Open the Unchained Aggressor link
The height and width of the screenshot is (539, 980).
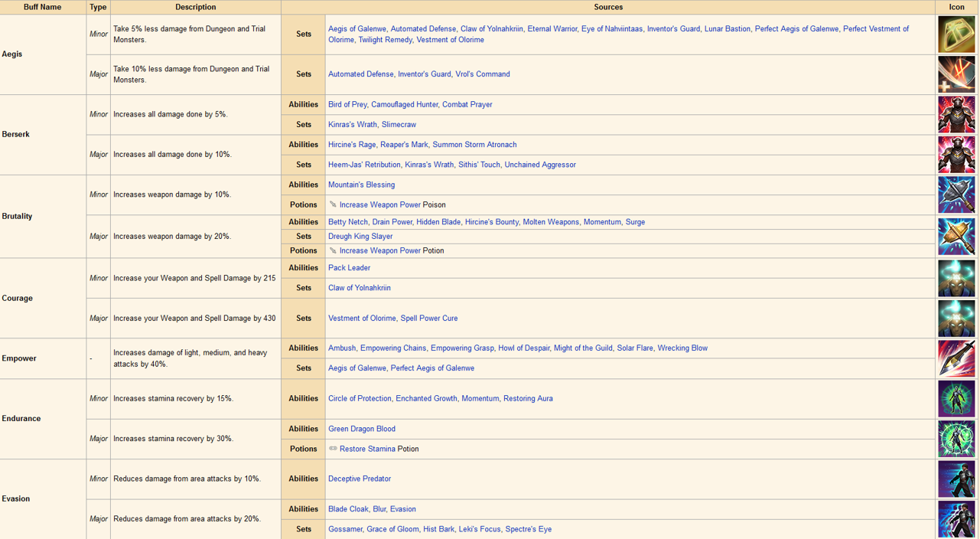pos(540,165)
